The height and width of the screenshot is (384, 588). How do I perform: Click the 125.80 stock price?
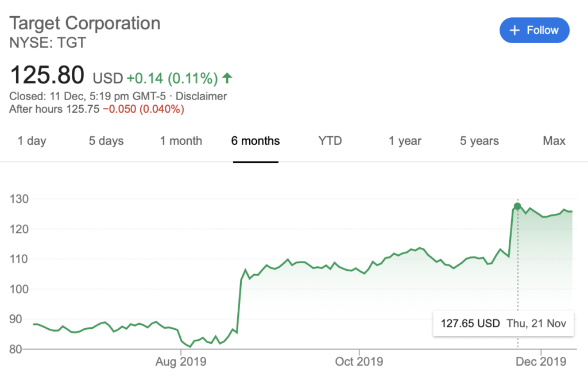(47, 75)
